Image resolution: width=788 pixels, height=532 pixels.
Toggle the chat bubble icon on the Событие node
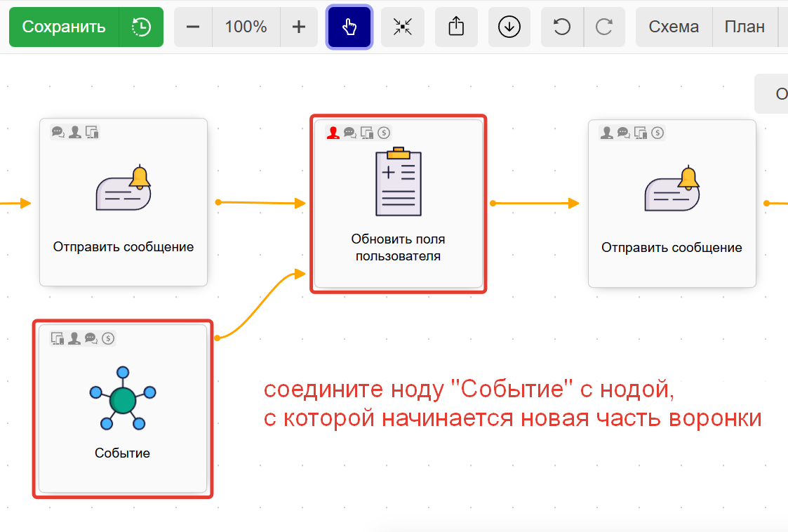click(x=91, y=338)
